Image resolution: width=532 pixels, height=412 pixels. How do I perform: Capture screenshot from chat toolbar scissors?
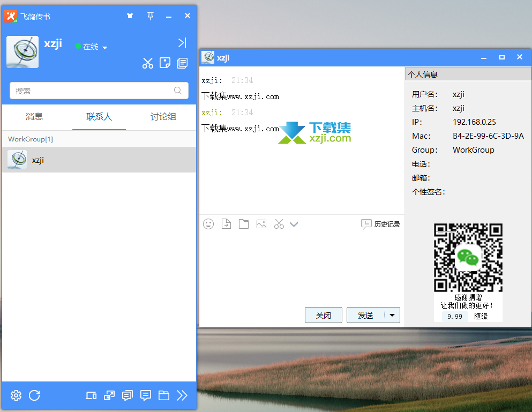point(279,224)
